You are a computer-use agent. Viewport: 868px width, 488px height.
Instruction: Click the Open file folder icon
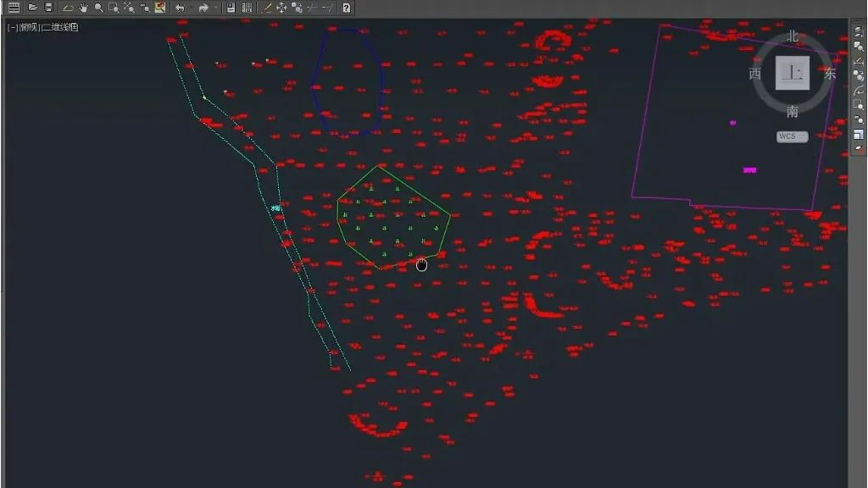pyautogui.click(x=33, y=8)
